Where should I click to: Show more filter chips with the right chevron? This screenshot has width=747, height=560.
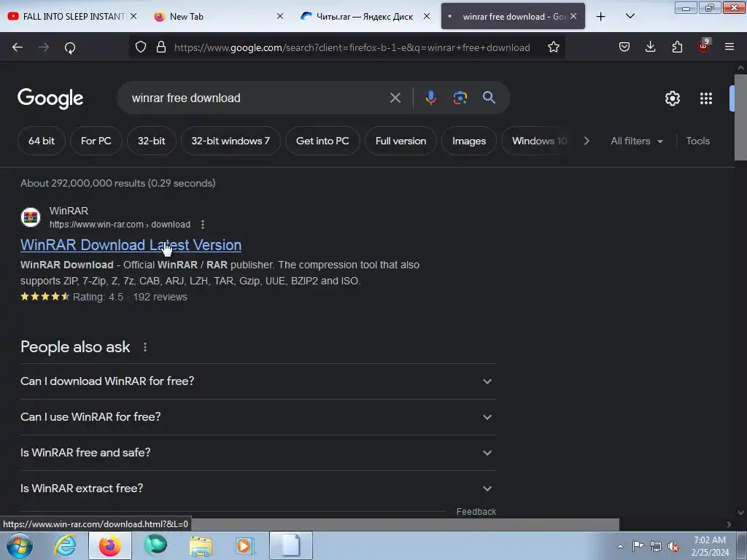[x=587, y=141]
